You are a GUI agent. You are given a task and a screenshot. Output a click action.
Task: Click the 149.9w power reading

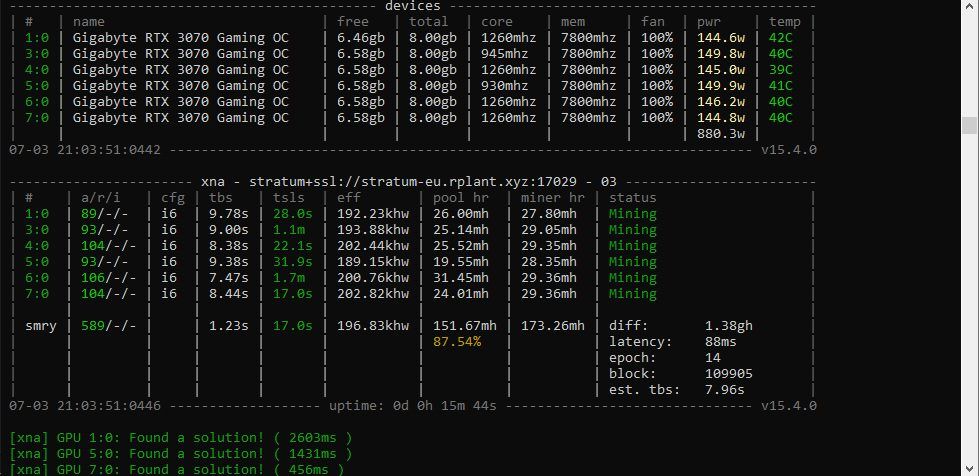[x=720, y=86]
